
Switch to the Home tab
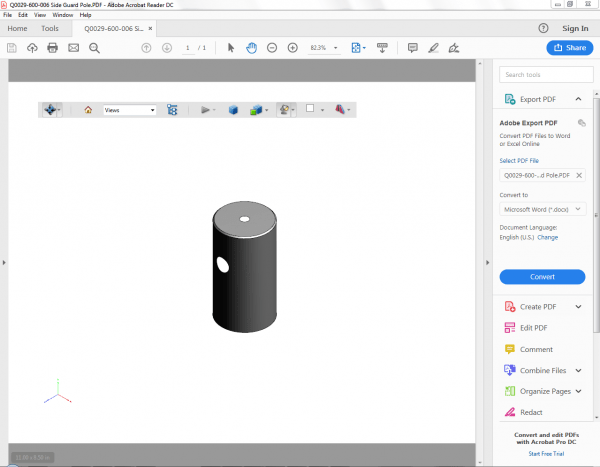(x=17, y=28)
